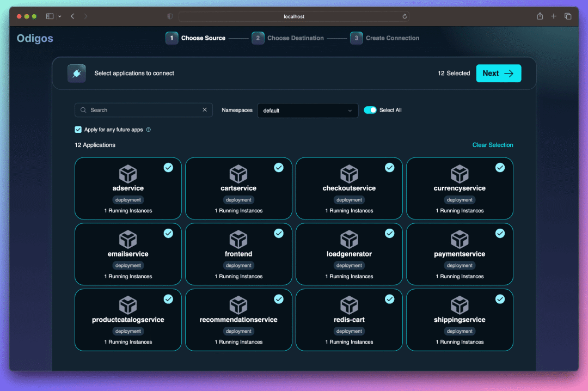
Task: Click the plug icon beside Select applications
Action: click(77, 73)
